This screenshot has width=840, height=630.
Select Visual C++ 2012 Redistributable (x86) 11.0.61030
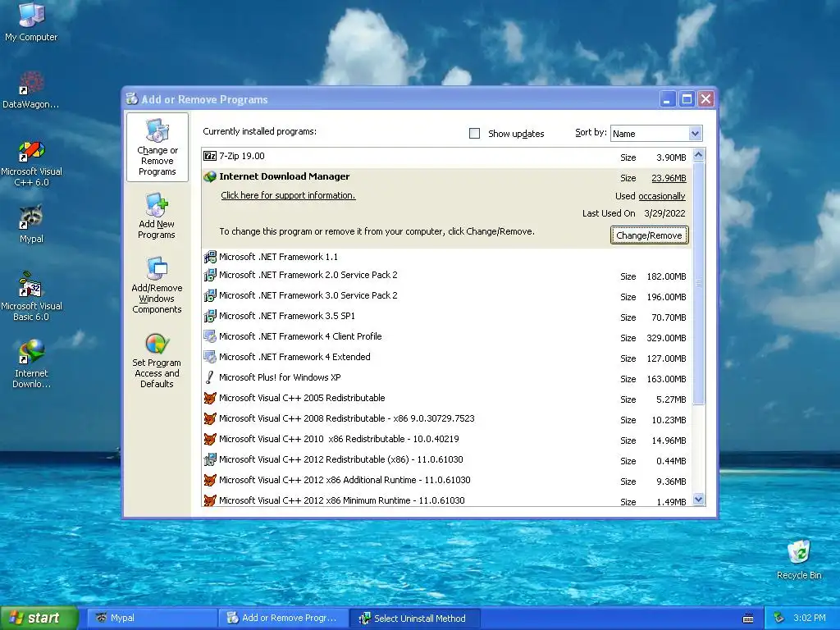pos(341,459)
